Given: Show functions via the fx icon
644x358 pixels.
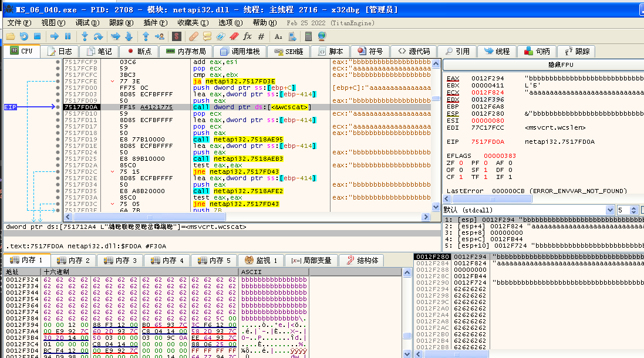Looking at the screenshot, I should tap(247, 36).
